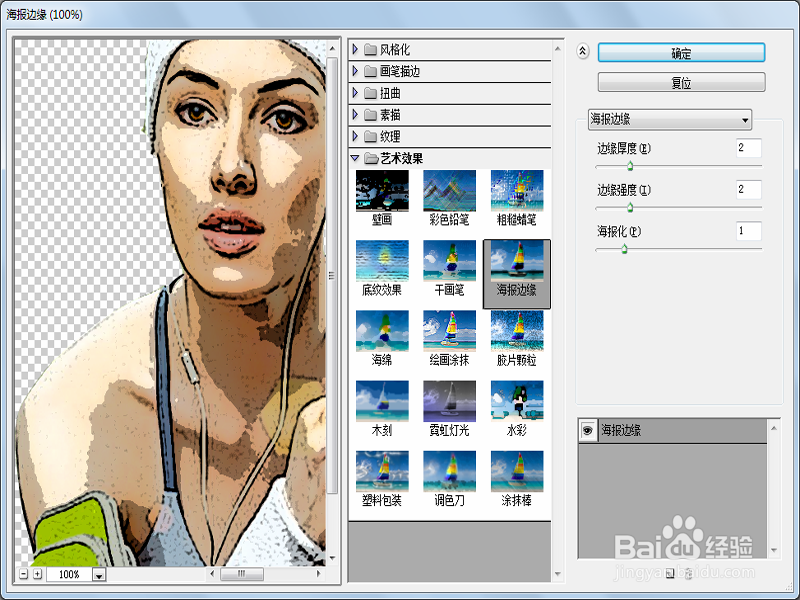Viewport: 800px width, 600px height.
Task: Click filter list scrollbar down arrow
Action: [558, 574]
